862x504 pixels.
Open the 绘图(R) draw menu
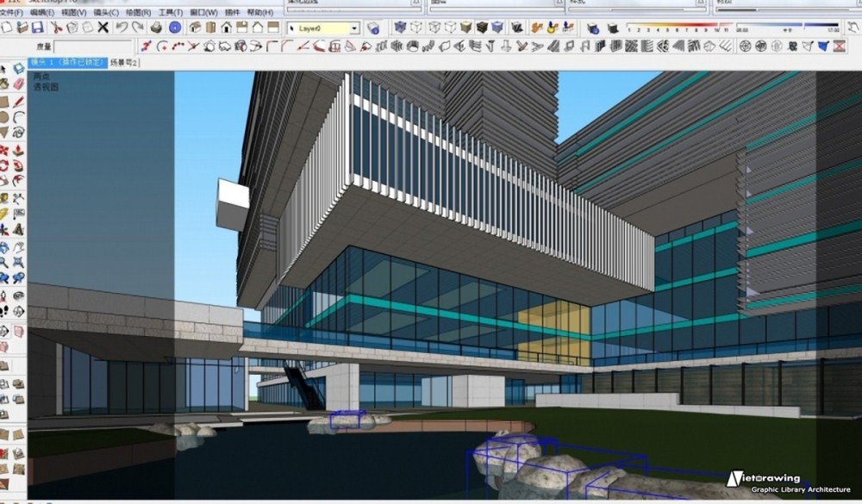tap(139, 12)
